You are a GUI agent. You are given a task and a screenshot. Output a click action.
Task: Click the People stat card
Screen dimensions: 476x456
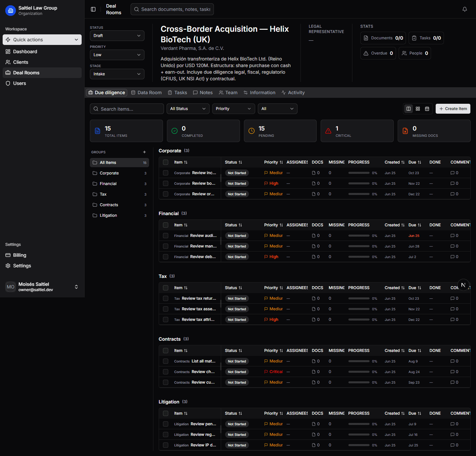415,53
